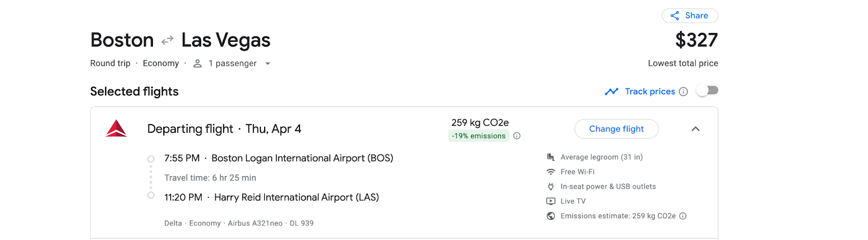The width and height of the screenshot is (868, 240).
Task: Click the Emissions estimate globe icon
Action: [x=551, y=216]
